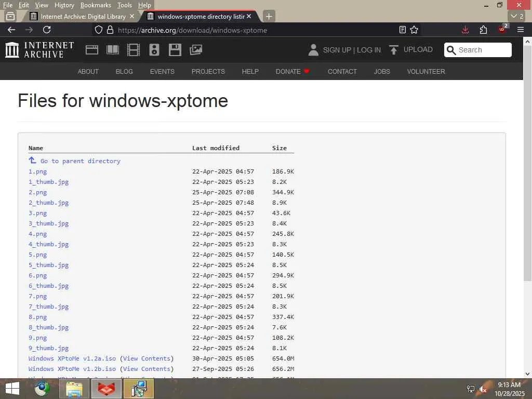Close the windows-xptome directory listing tab
The height and width of the screenshot is (399, 532).
249,16
